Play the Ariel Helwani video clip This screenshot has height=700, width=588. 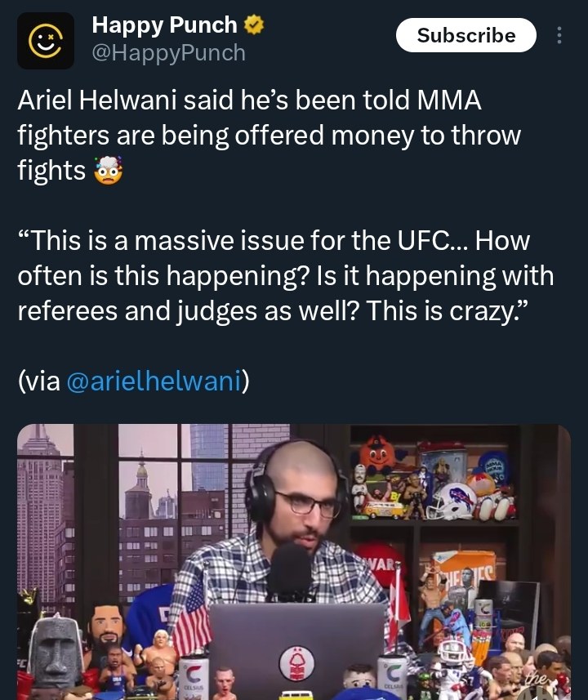pos(294,562)
